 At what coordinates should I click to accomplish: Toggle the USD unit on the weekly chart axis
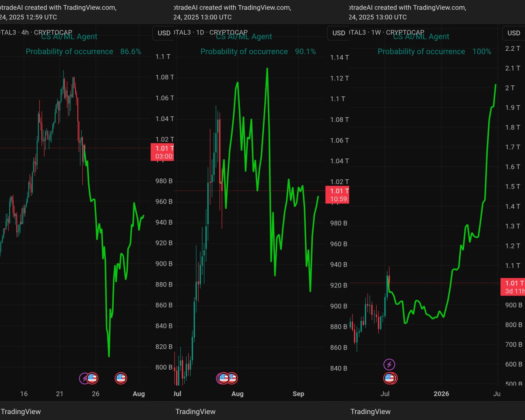[x=513, y=33]
